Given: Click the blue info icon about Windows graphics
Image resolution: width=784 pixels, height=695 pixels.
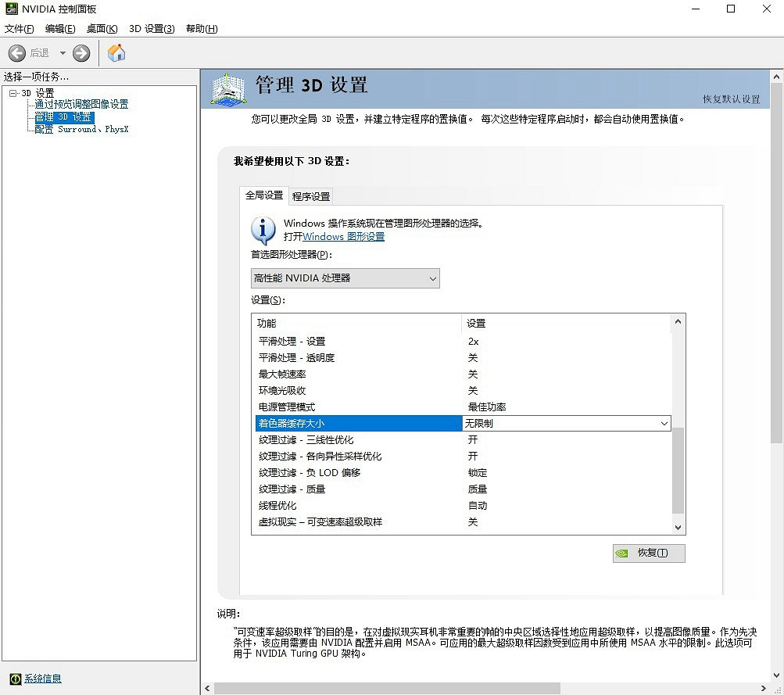Looking at the screenshot, I should tap(263, 230).
